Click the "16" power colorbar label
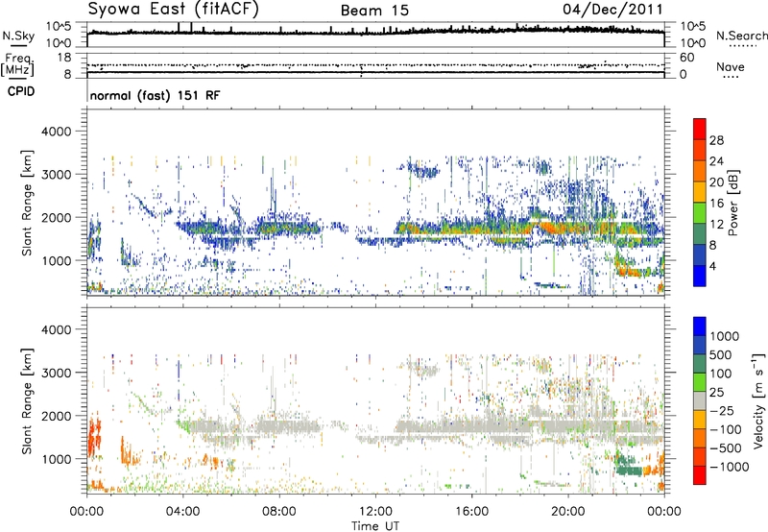Viewport: 768px width, 532px height. [x=716, y=204]
